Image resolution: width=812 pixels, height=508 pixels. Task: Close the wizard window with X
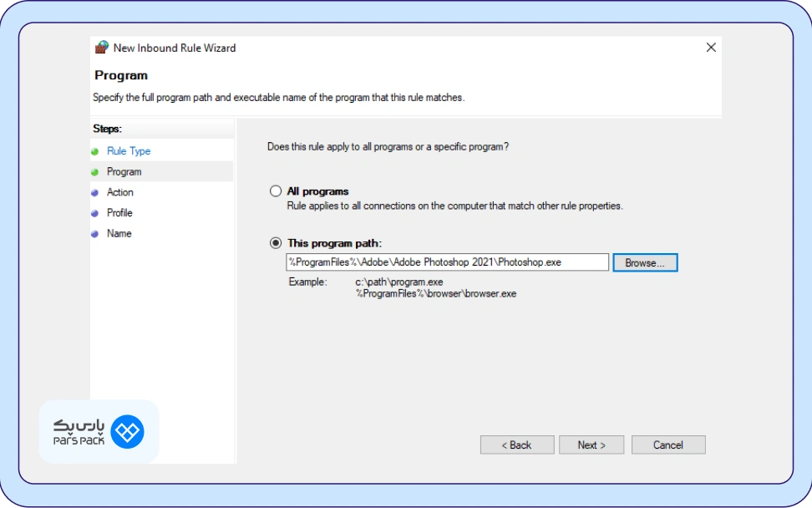pyautogui.click(x=711, y=48)
